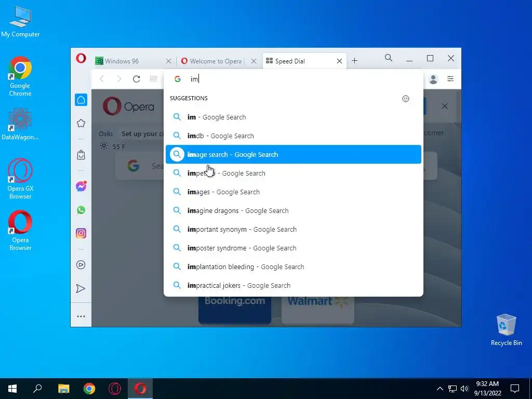The width and height of the screenshot is (532, 399).
Task: Open sidebar setup three dots
Action: 81,316
